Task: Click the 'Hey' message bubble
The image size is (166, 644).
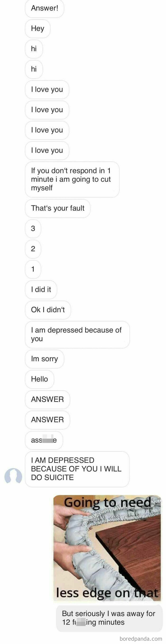Action: point(38,28)
